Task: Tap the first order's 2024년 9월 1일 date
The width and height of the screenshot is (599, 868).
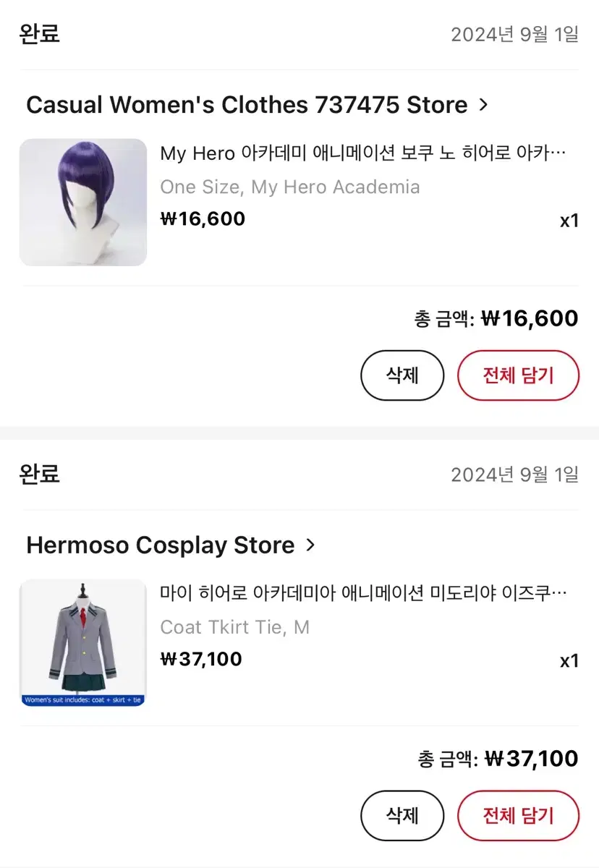Action: tap(515, 34)
